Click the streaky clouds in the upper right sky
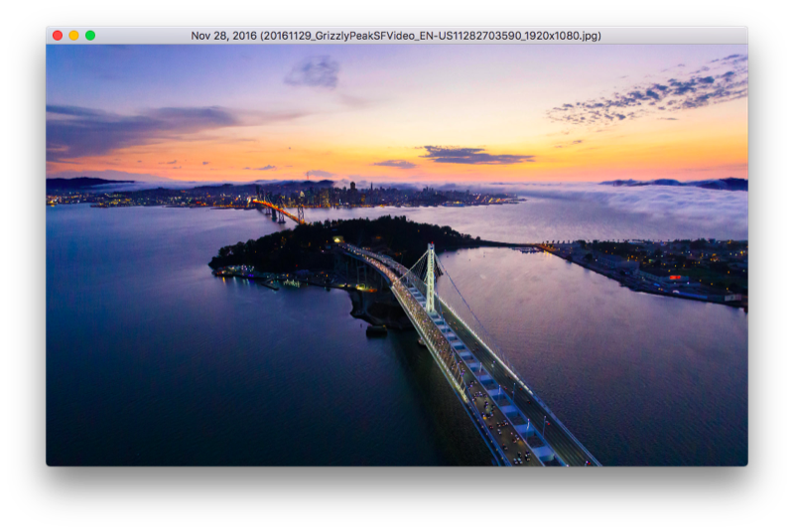Viewport: 794px width, 532px height. pos(655,96)
